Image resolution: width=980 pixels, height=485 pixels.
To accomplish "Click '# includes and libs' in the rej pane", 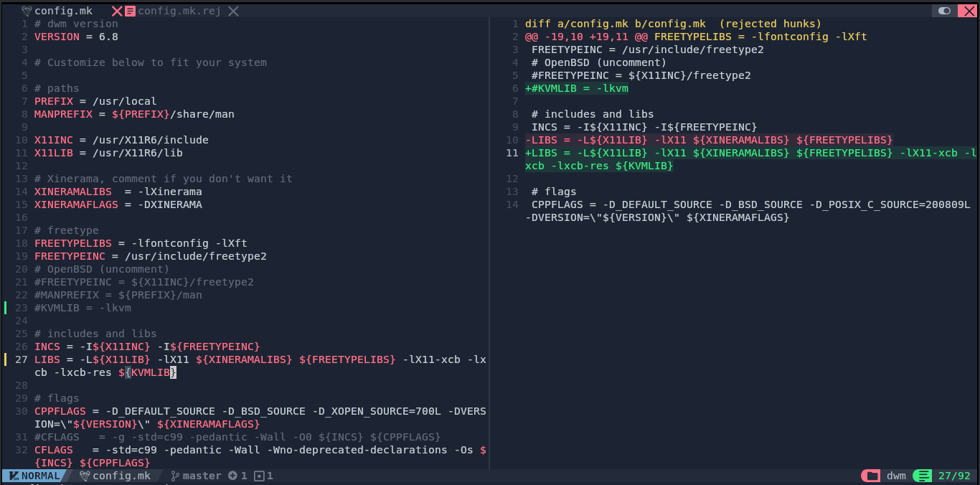I will [x=593, y=114].
